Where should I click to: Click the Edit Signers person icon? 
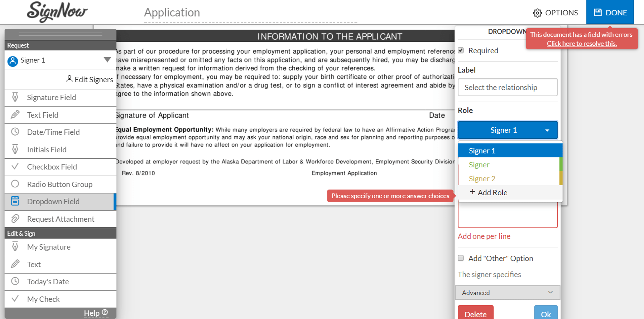point(69,79)
